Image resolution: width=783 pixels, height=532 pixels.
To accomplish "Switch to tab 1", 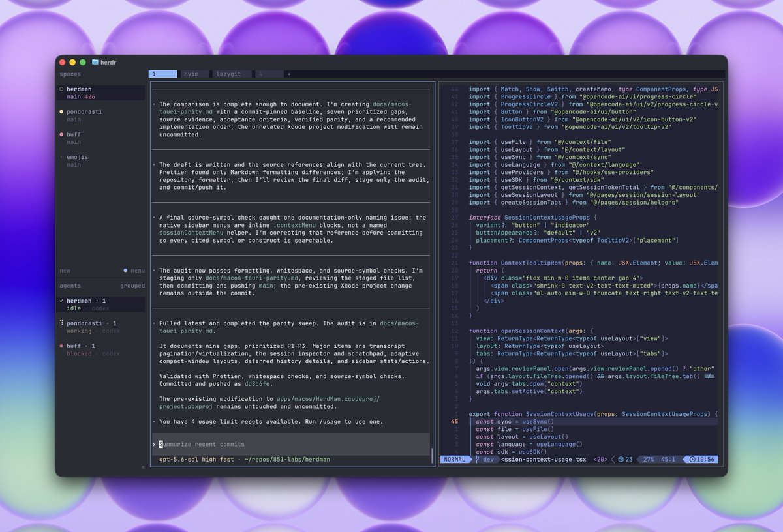I will (x=162, y=74).
